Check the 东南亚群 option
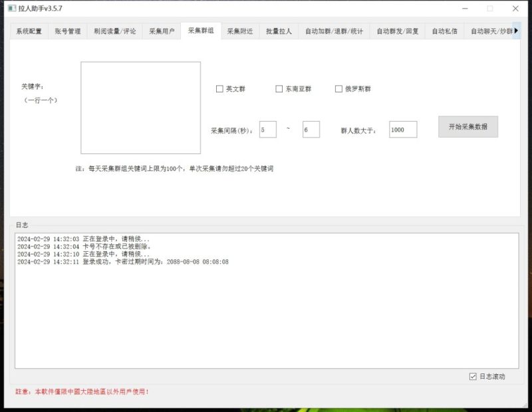This screenshot has height=412, width=532. pyautogui.click(x=279, y=88)
